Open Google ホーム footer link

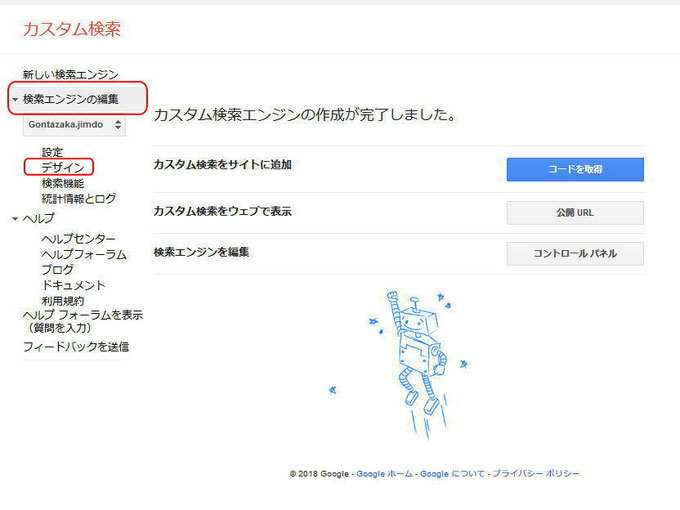coord(384,474)
